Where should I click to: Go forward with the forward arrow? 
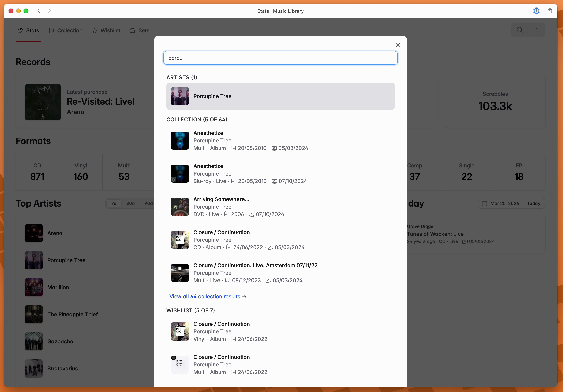pos(50,11)
